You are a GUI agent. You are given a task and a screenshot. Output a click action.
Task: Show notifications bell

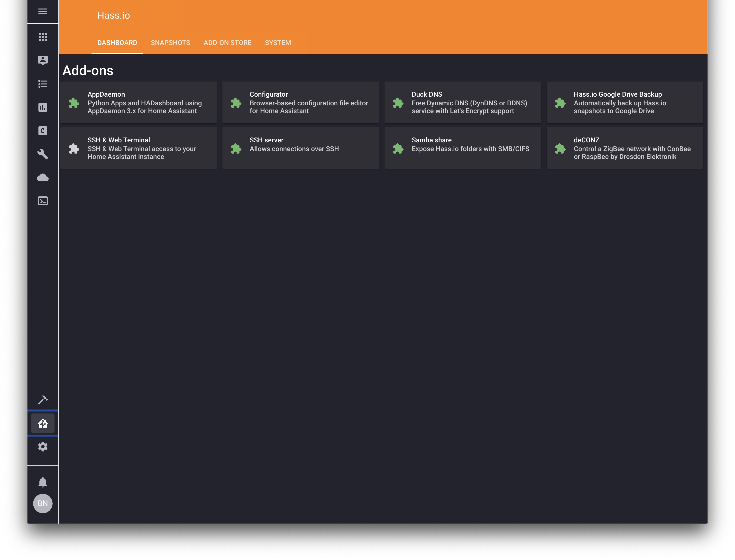point(43,482)
